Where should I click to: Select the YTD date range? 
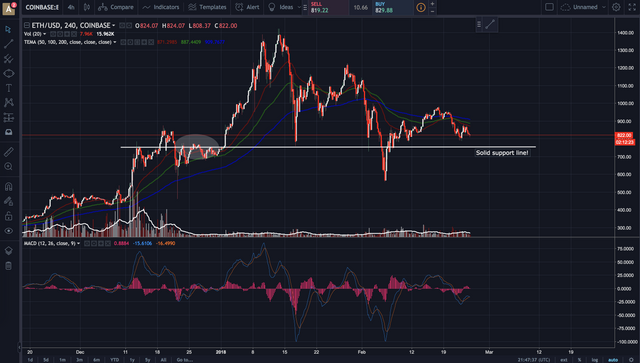pyautogui.click(x=114, y=360)
